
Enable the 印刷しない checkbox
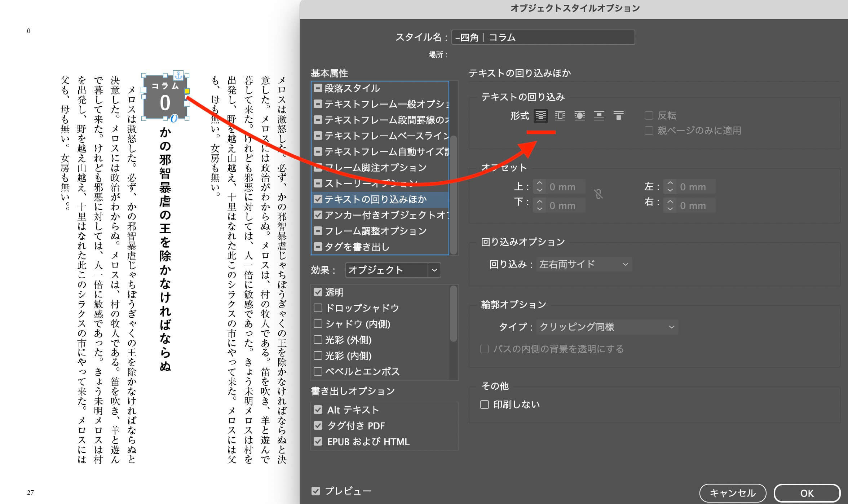click(485, 404)
